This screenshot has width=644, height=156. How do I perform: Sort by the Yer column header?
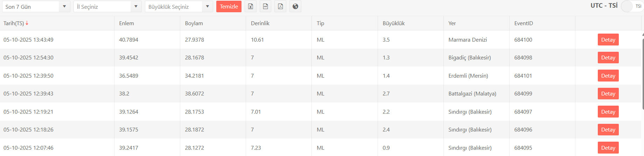(452, 23)
